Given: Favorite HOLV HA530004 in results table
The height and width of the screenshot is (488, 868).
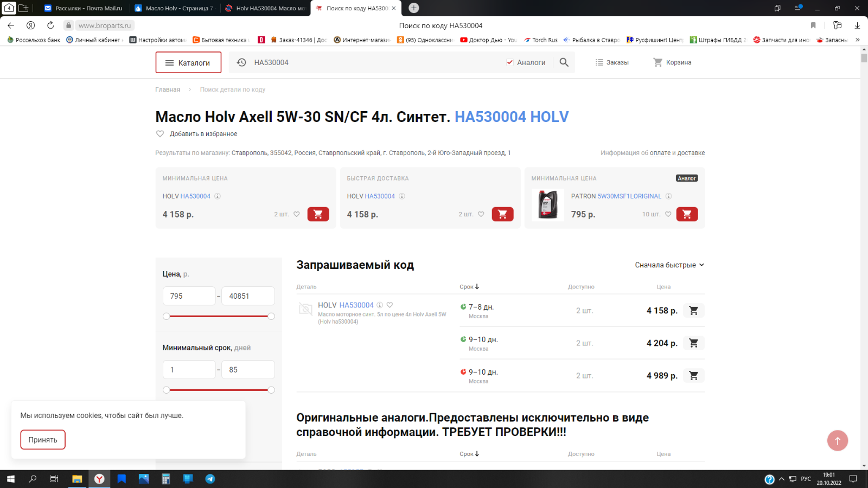Looking at the screenshot, I should pos(390,305).
